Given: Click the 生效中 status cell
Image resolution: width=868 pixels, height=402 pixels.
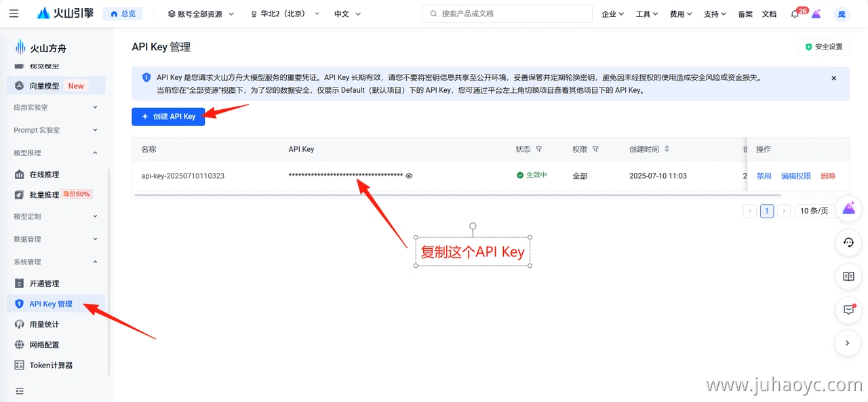Looking at the screenshot, I should (532, 176).
